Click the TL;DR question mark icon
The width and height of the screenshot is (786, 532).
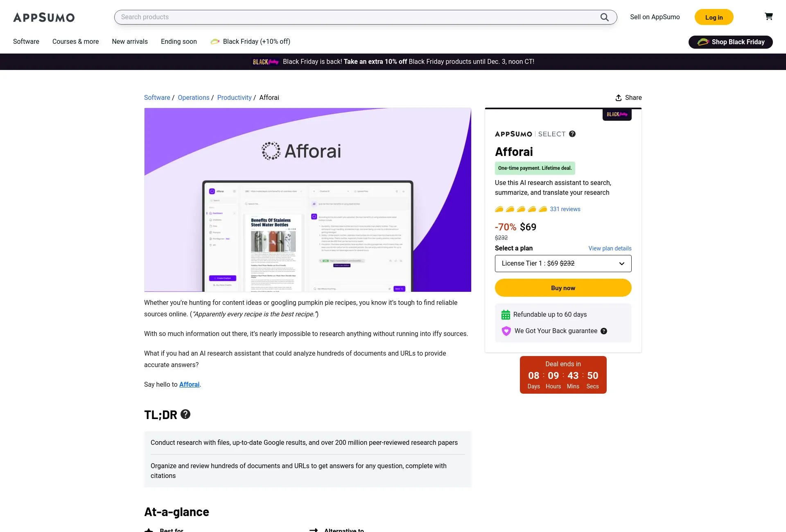coord(185,414)
